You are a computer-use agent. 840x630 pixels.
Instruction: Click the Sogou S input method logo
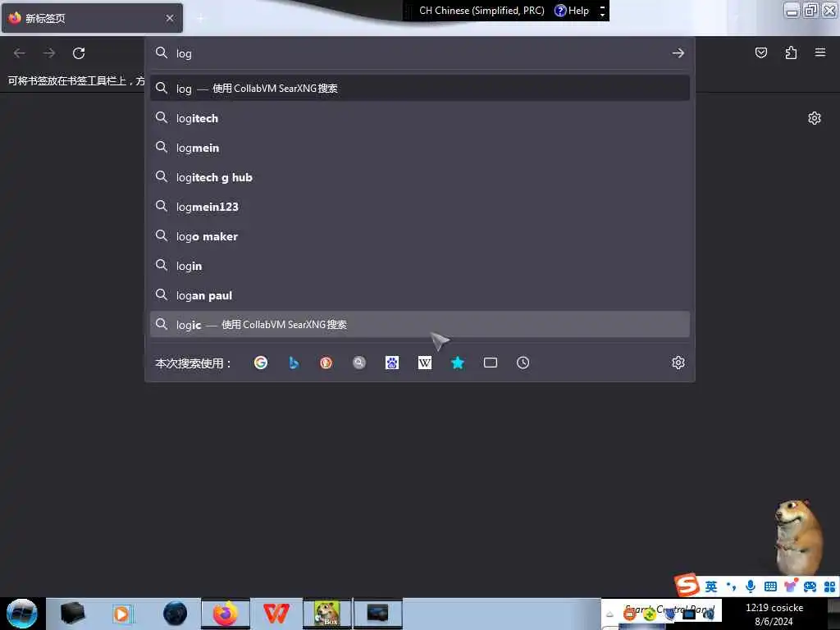[687, 585]
